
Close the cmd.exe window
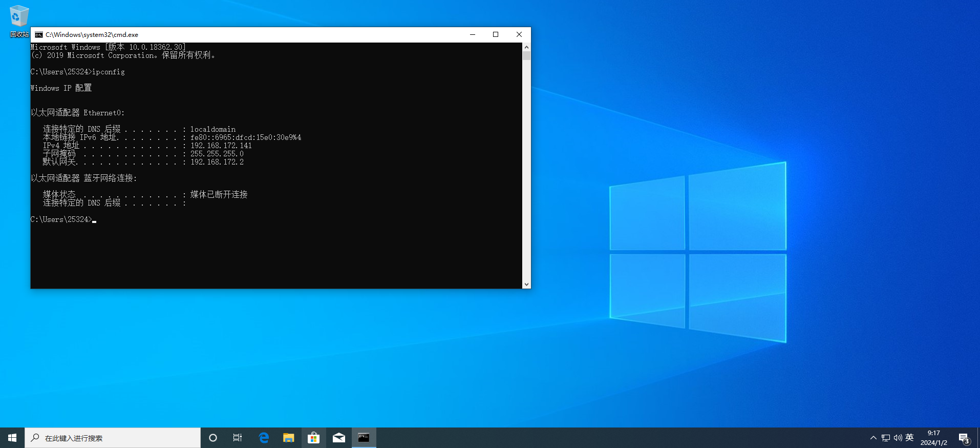pyautogui.click(x=519, y=34)
